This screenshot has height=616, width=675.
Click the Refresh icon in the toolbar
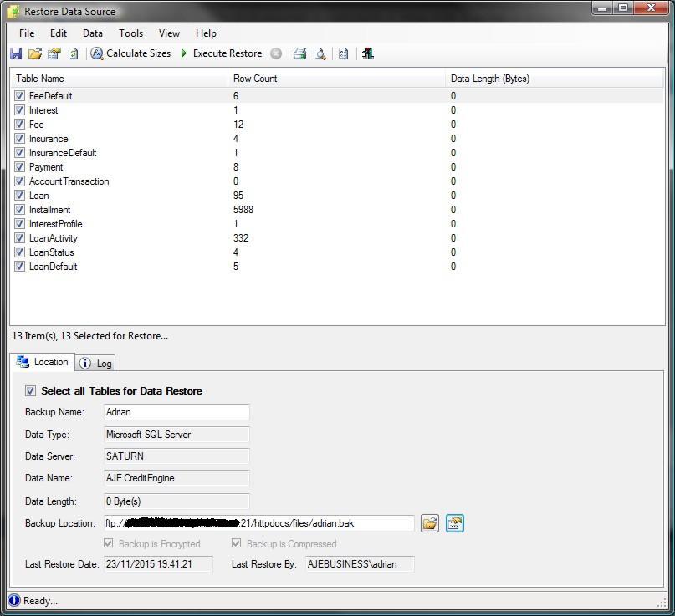click(73, 53)
